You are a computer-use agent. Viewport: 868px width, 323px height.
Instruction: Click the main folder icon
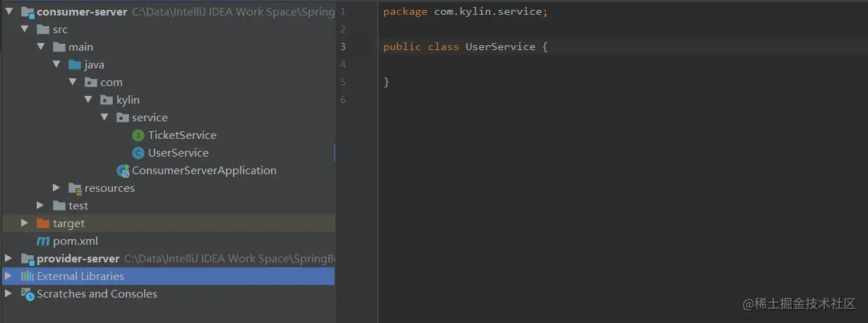point(59,47)
